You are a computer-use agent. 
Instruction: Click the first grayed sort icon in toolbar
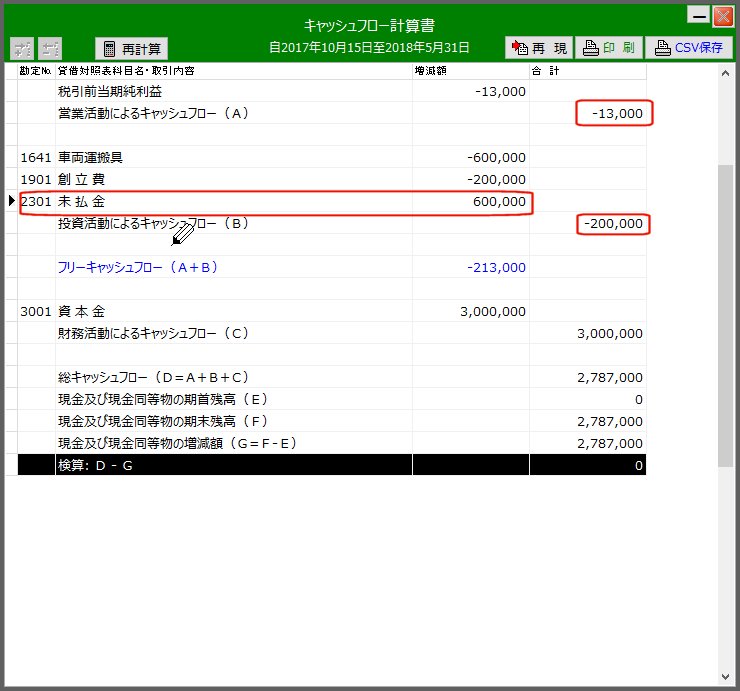[x=22, y=48]
